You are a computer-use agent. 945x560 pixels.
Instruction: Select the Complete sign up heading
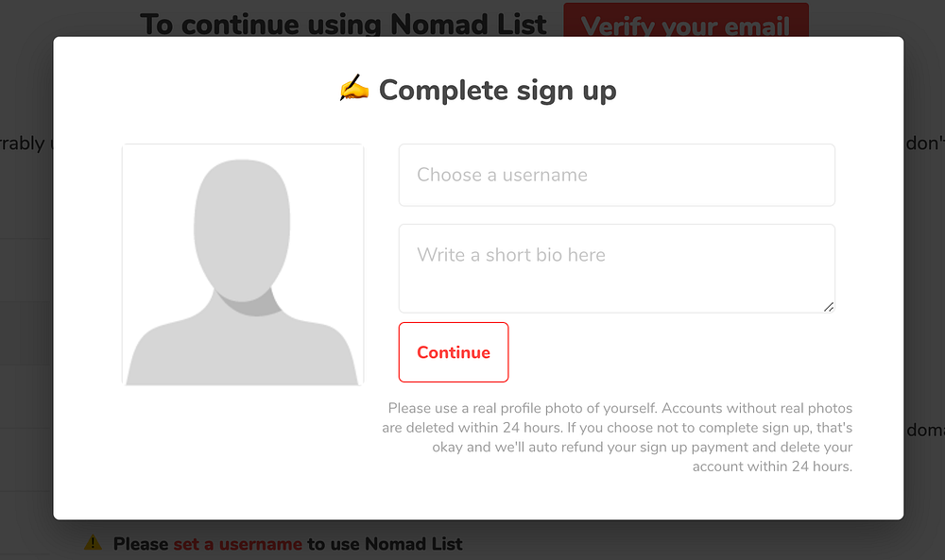(x=497, y=91)
